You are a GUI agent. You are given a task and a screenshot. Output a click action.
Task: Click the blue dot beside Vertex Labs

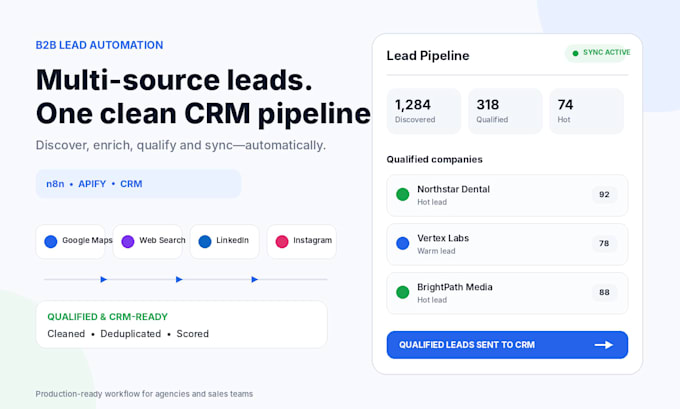coord(402,243)
